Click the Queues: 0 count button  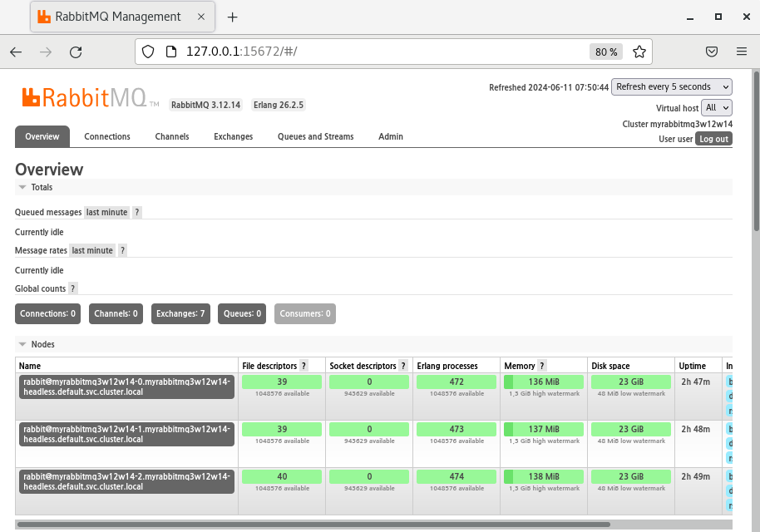pyautogui.click(x=242, y=313)
